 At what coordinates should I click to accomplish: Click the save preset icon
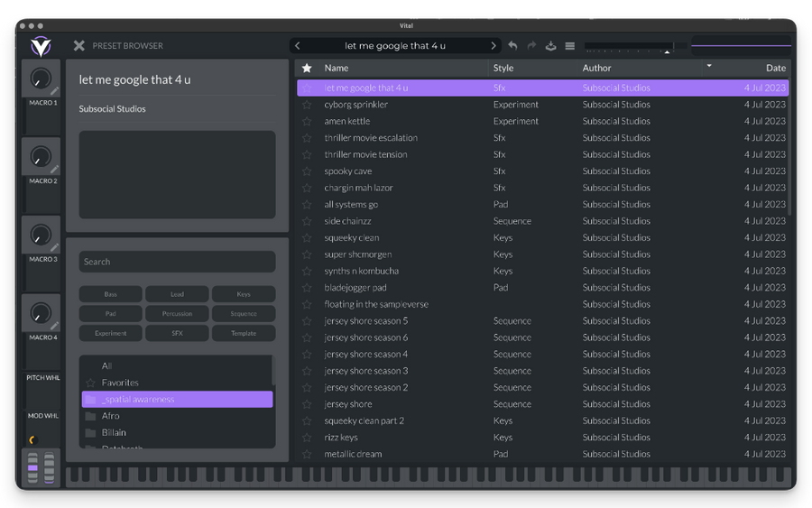coord(550,46)
